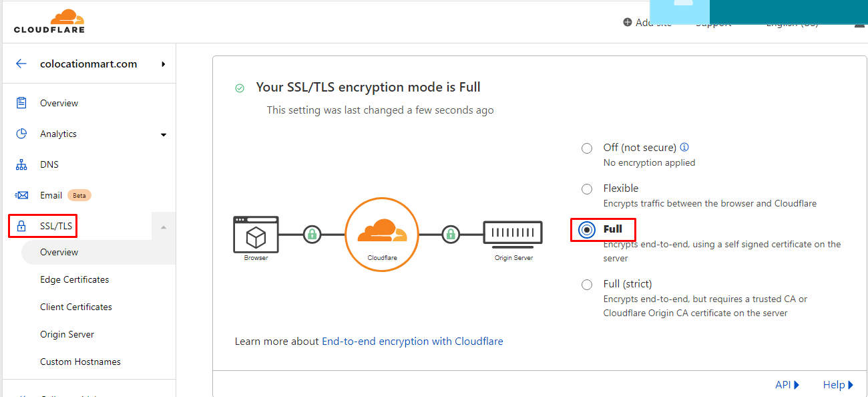Click the SSL/TLS padlock icon
Screen dimensions: 868x397
pyautogui.click(x=22, y=226)
